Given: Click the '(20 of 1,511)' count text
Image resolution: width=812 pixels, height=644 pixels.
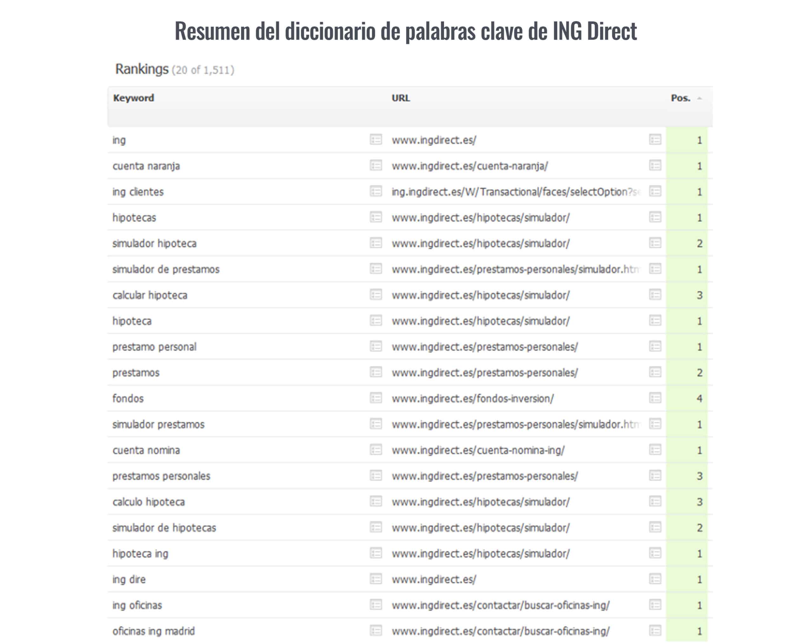Looking at the screenshot, I should (x=203, y=70).
